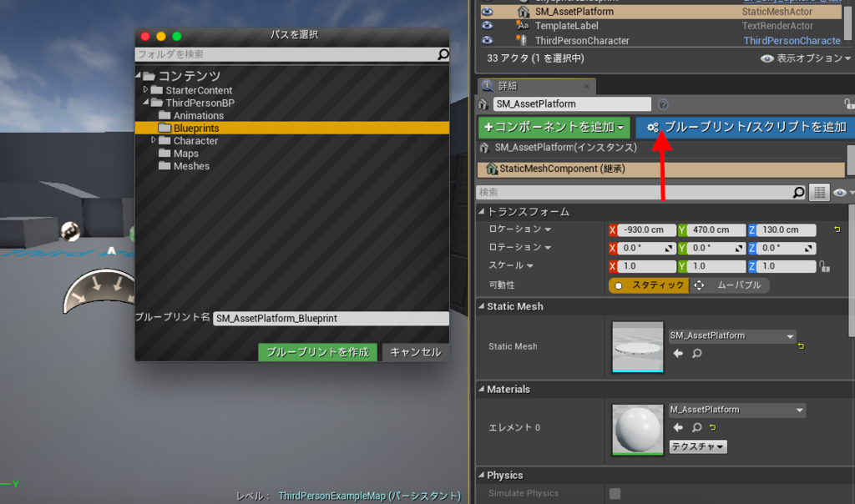Set mobility to Static

(650, 285)
